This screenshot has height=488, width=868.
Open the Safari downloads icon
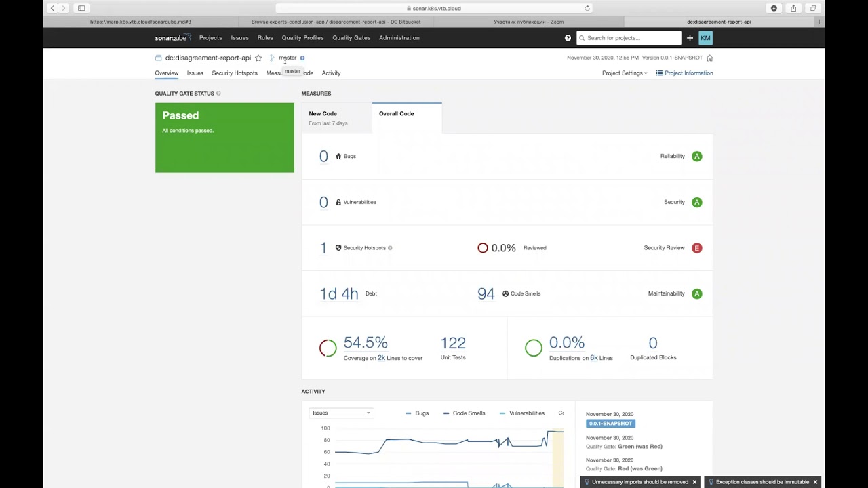coord(774,8)
